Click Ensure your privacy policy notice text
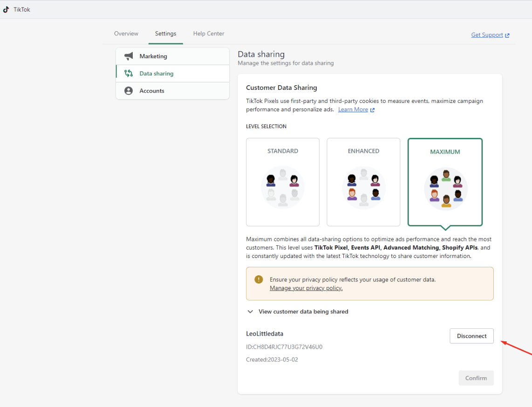The width and height of the screenshot is (532, 407). (x=353, y=279)
